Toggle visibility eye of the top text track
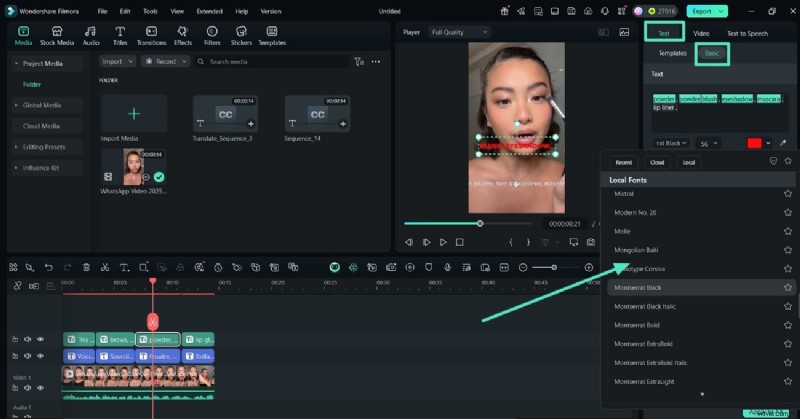Screen dimensions: 800x419 [x=41, y=339]
